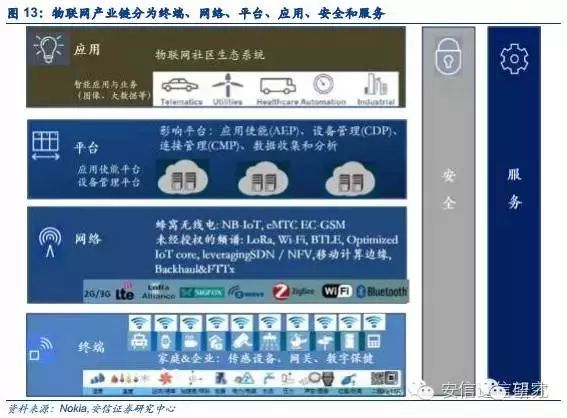Click the Nokia source text
Viewport: 567px width, 418px height.
[x=74, y=408]
